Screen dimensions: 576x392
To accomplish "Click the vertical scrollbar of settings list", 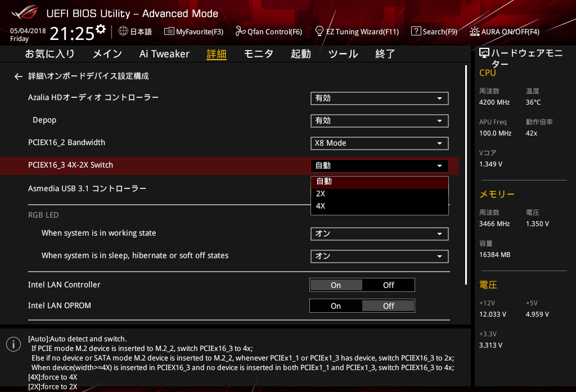I will 466,174.
